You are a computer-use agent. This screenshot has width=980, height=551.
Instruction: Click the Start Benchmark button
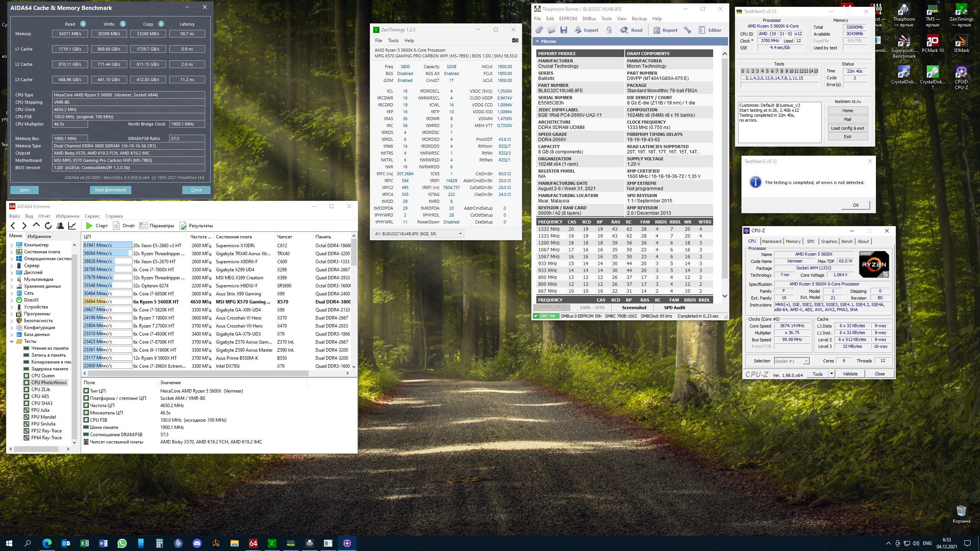tap(110, 190)
